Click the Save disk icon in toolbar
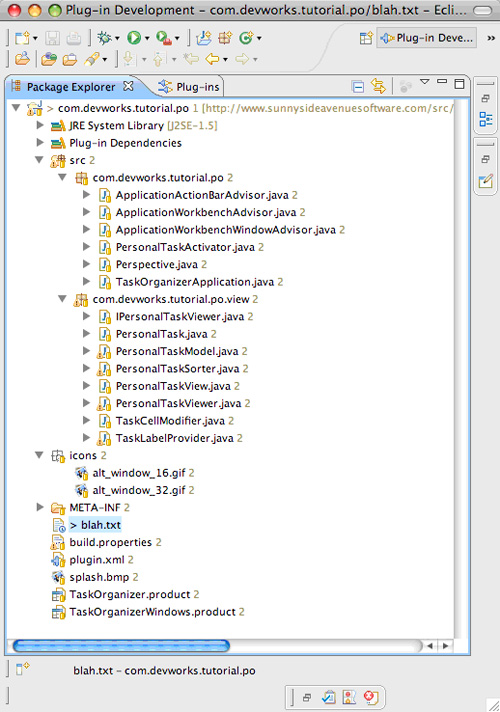 coord(53,39)
